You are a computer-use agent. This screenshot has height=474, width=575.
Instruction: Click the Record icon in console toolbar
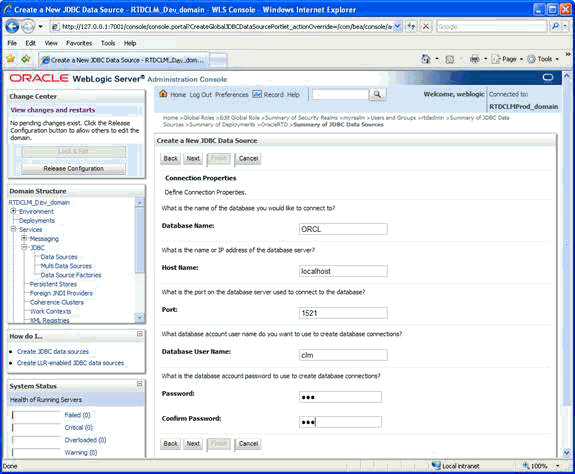(x=257, y=94)
